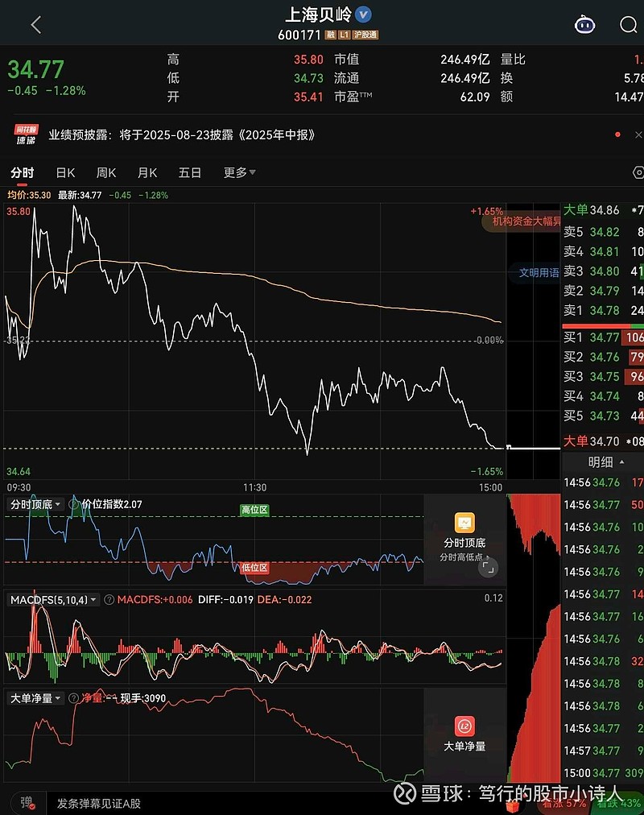Tap the blue verified badge beside 上海贝岭
The image size is (644, 815).
tap(363, 14)
